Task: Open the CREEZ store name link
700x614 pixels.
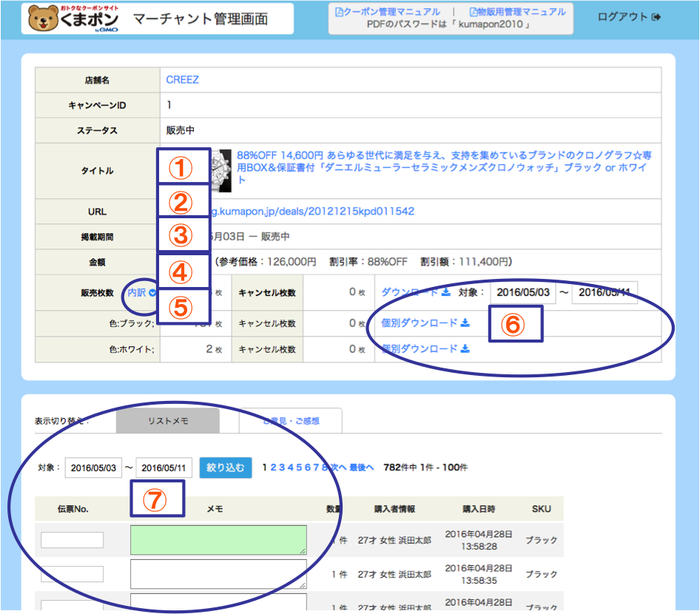Action: [182, 80]
